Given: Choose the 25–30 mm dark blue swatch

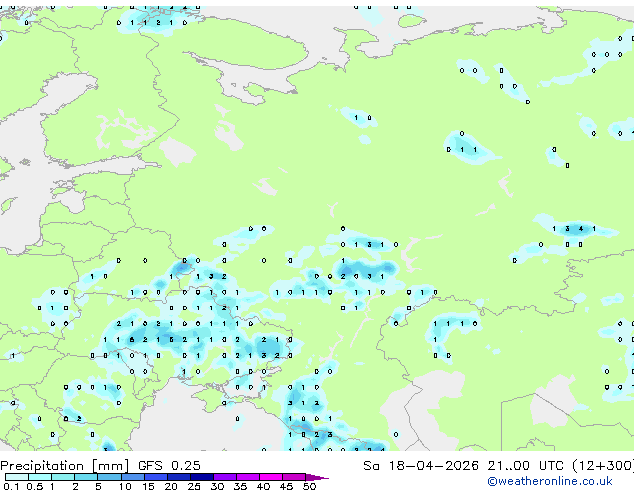Looking at the screenshot, I should 201,477.
